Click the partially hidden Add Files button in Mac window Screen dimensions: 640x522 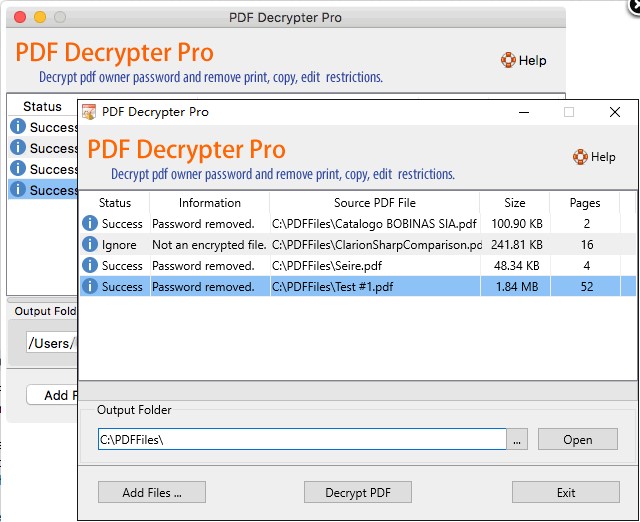point(52,395)
